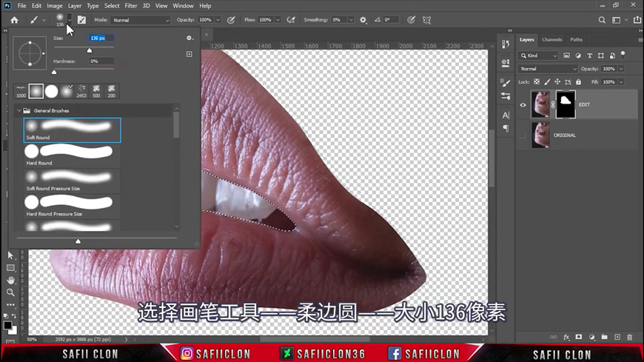The width and height of the screenshot is (644, 362).
Task: Select Soft Round Pressure Size brush
Action: tap(72, 180)
